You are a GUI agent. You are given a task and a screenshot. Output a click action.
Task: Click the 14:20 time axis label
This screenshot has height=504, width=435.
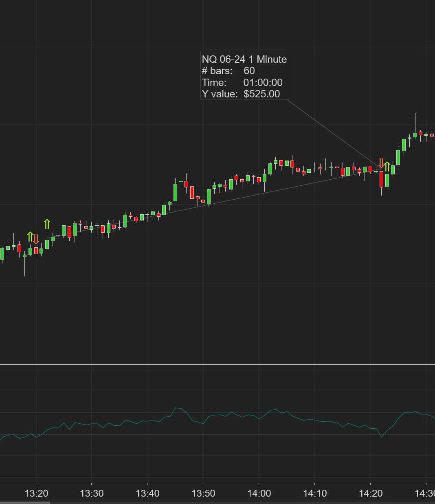click(371, 493)
